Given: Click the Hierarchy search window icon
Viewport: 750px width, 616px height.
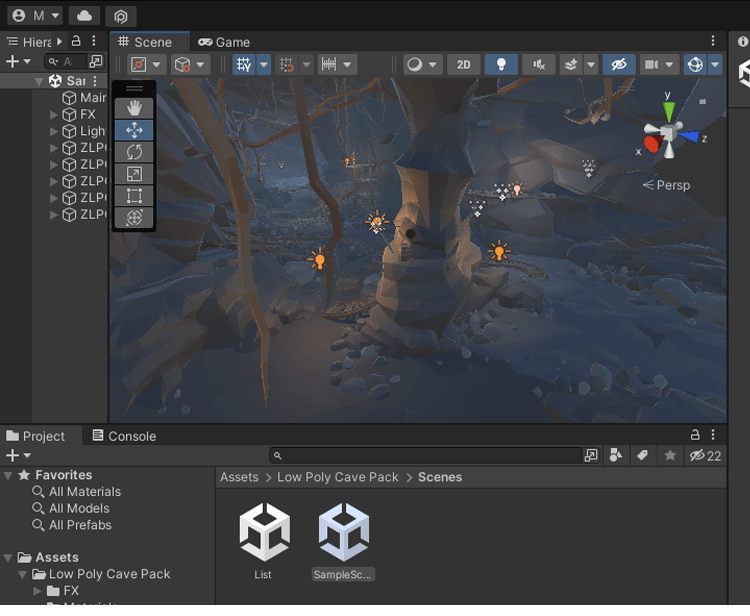Looking at the screenshot, I should (x=96, y=61).
